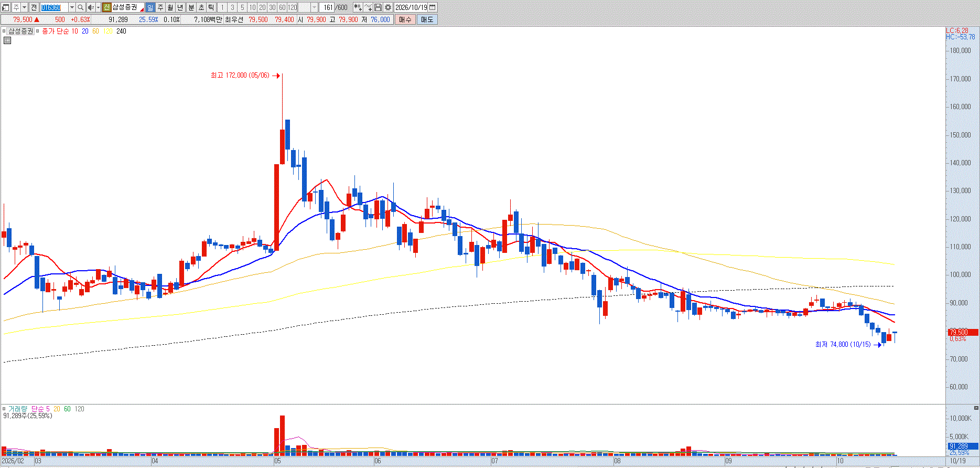Click the red 79,500 current price tag on axis
The height and width of the screenshot is (468, 980).
[962, 332]
